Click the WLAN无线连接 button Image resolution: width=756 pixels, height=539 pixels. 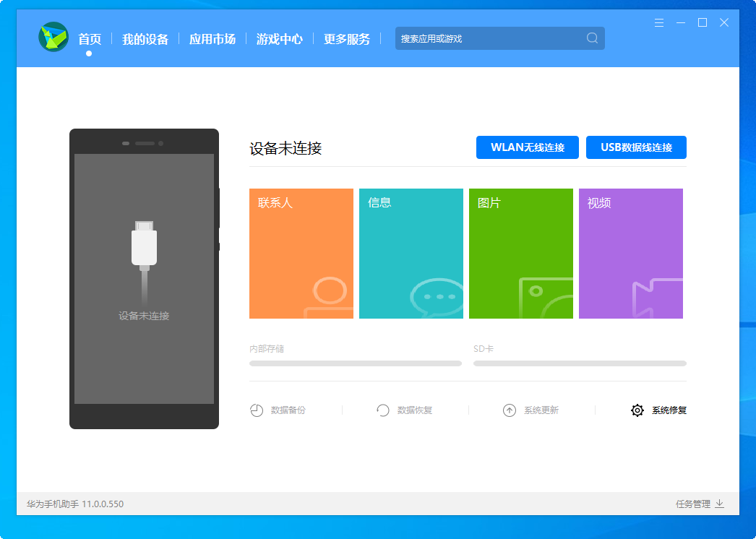coord(528,147)
